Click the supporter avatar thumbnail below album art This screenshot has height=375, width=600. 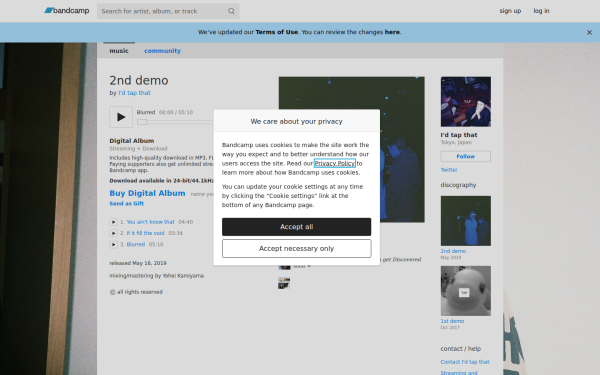tap(284, 283)
